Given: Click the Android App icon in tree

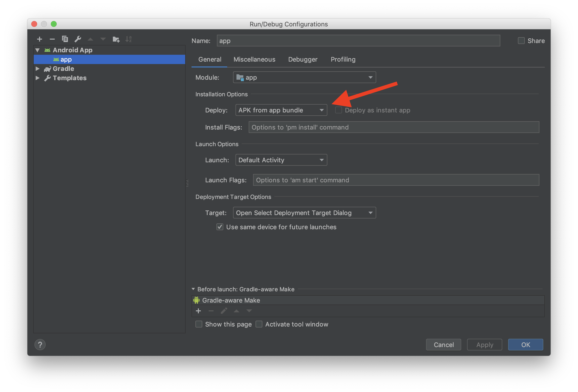Looking at the screenshot, I should [47, 50].
